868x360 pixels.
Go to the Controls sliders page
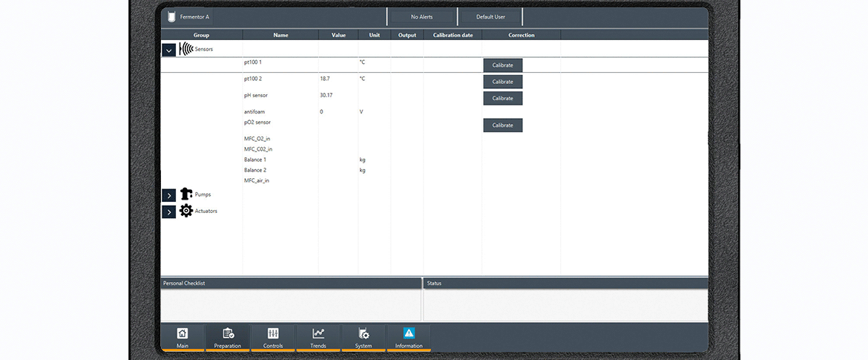coord(273,337)
